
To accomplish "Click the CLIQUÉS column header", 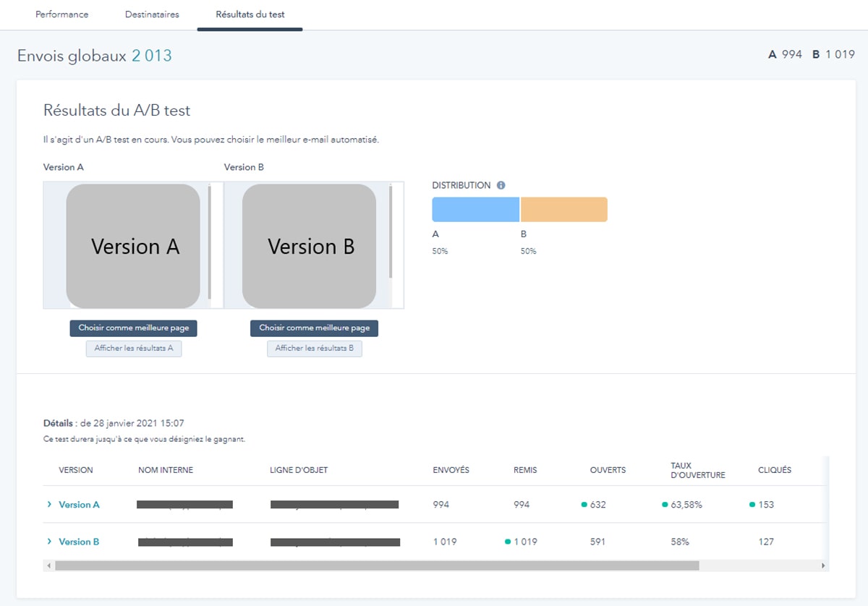I will pyautogui.click(x=775, y=470).
